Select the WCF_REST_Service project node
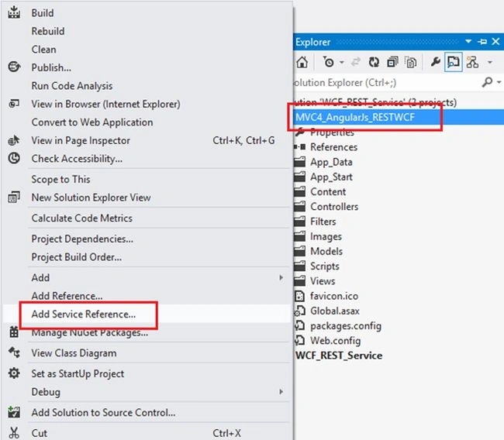The width and height of the screenshot is (504, 440). (x=339, y=356)
